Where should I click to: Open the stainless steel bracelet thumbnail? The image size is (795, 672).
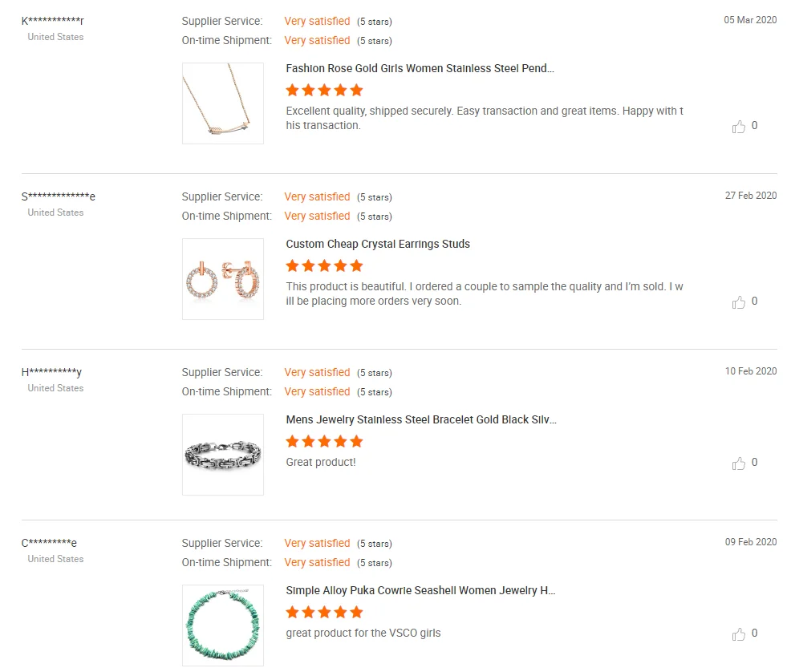(223, 455)
